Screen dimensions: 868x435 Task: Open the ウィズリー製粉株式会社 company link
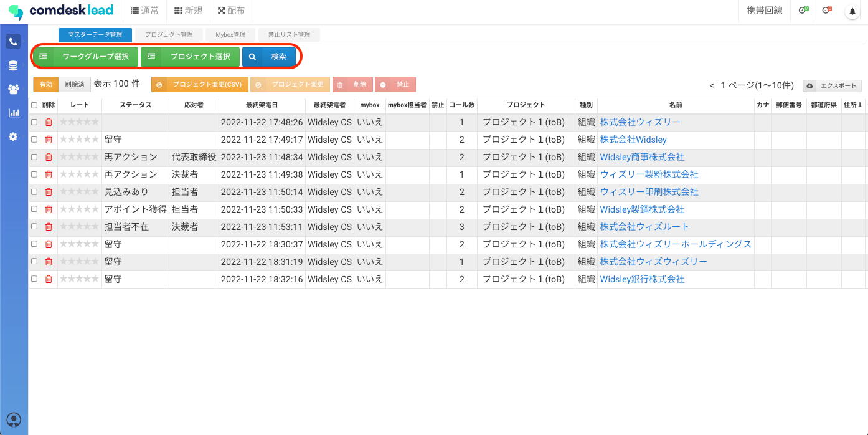tap(649, 174)
